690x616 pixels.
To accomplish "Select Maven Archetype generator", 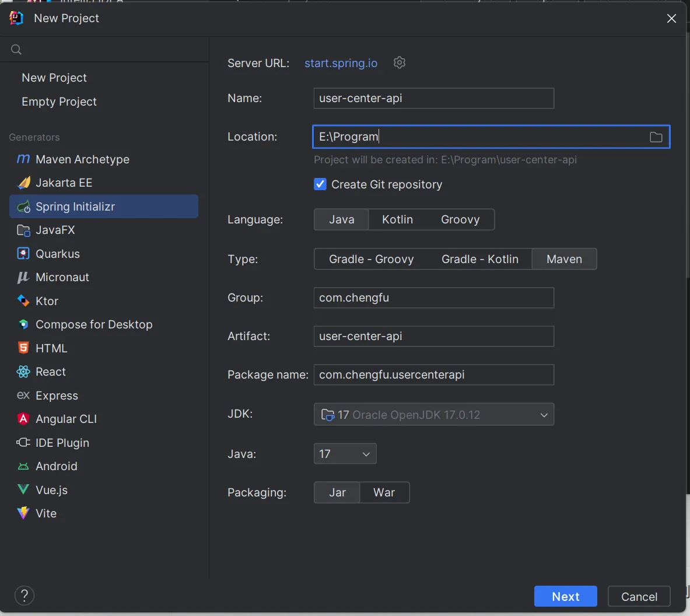I will point(104,159).
